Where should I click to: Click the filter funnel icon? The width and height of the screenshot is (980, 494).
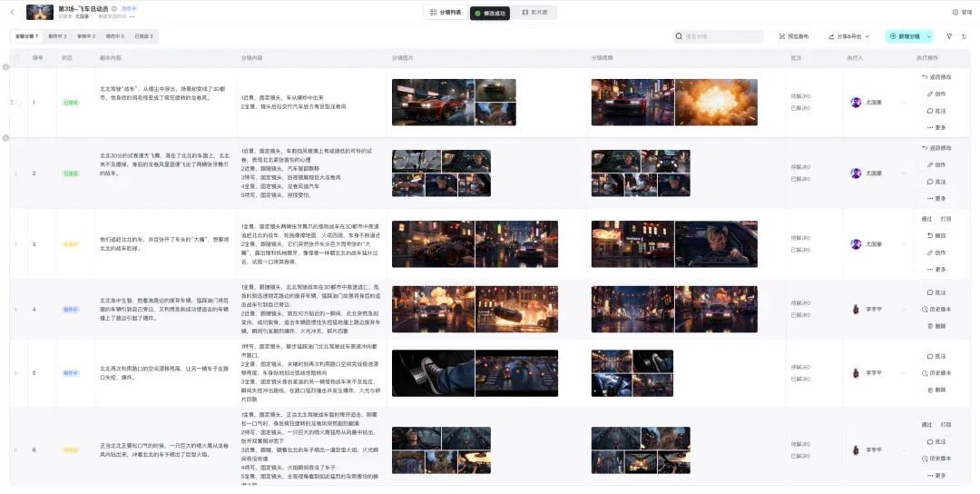[949, 37]
